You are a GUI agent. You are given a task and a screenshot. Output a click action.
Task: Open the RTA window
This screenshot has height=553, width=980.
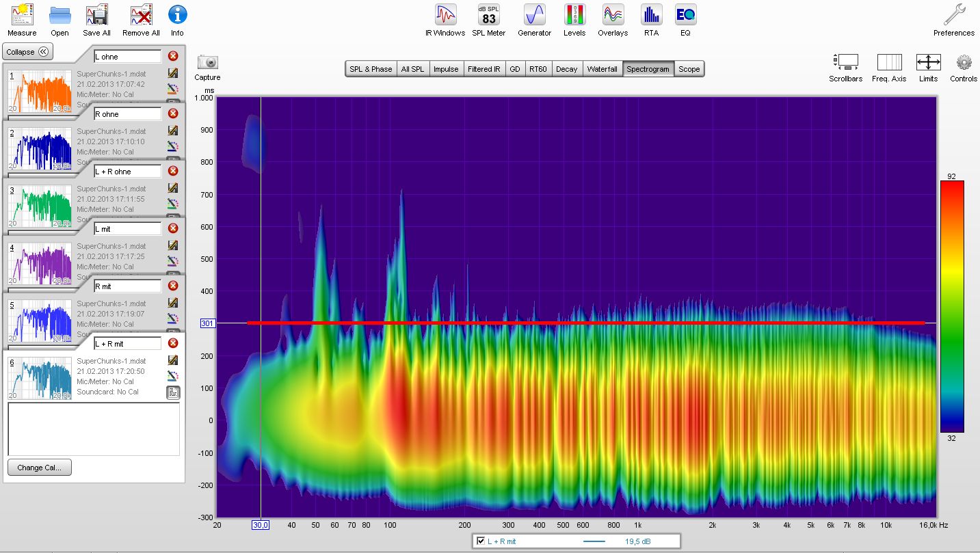coord(651,20)
